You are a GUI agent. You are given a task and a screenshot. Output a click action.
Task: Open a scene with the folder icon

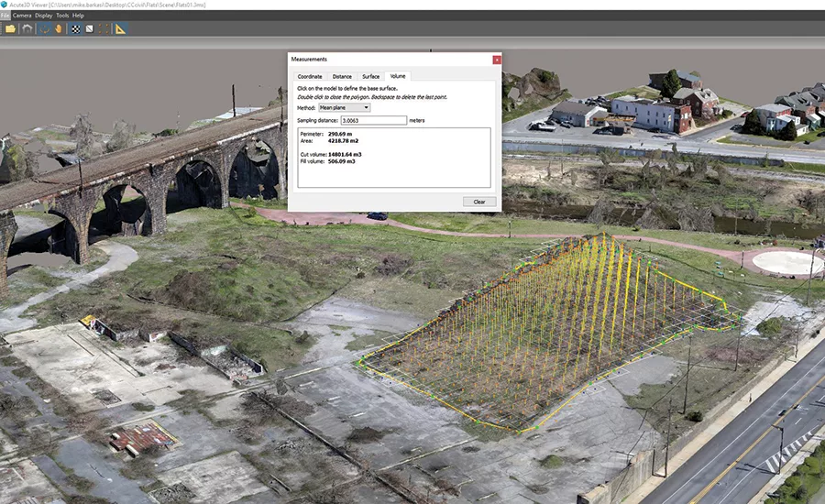click(x=10, y=29)
